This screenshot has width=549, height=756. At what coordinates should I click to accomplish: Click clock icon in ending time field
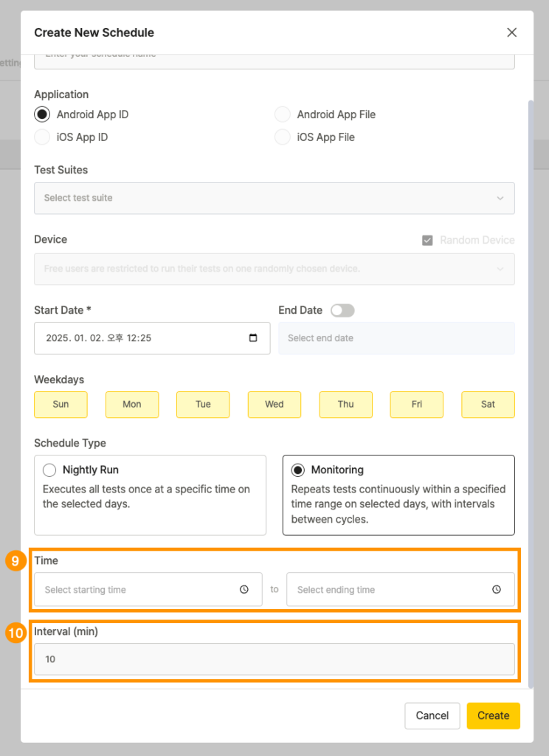497,589
